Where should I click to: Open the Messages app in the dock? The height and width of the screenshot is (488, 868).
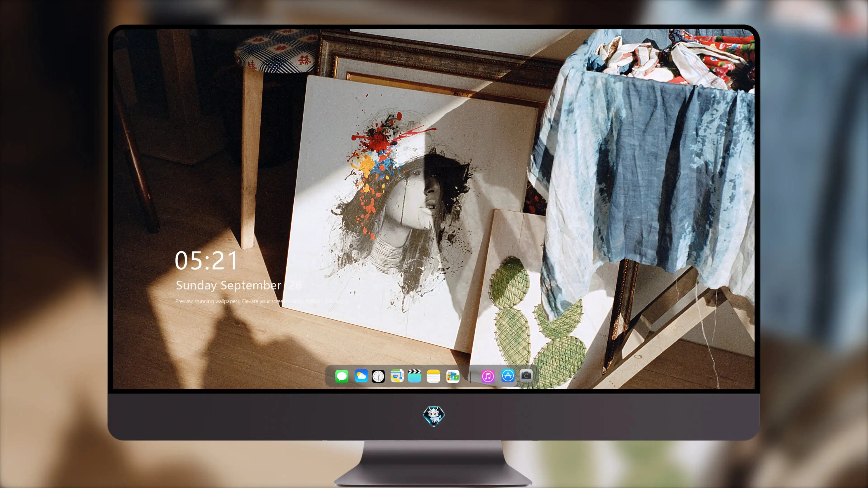342,376
